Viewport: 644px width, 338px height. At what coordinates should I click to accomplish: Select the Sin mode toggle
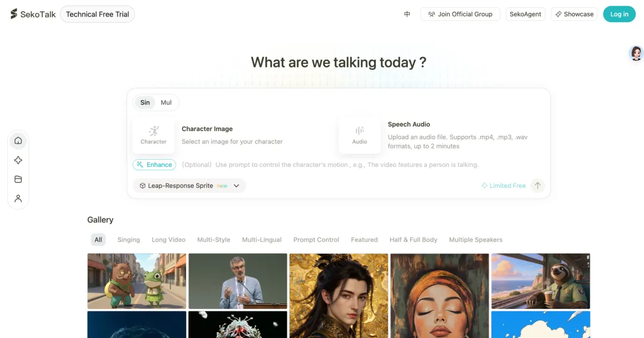[x=145, y=103]
